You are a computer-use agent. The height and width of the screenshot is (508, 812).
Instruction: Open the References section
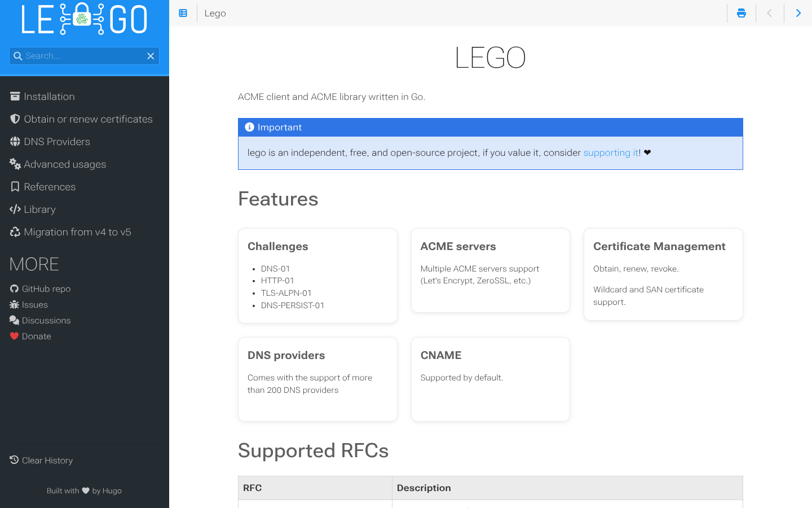[50, 187]
